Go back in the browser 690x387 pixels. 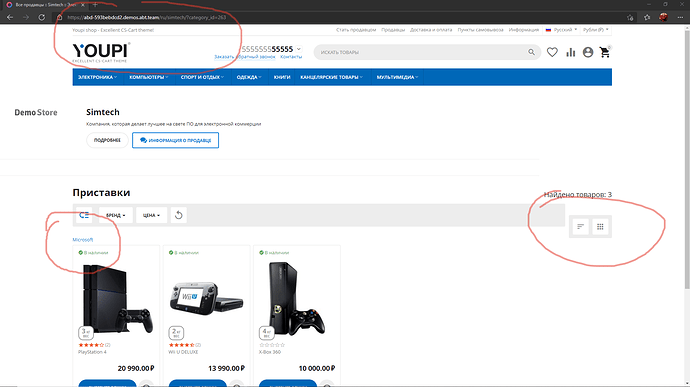tap(10, 17)
